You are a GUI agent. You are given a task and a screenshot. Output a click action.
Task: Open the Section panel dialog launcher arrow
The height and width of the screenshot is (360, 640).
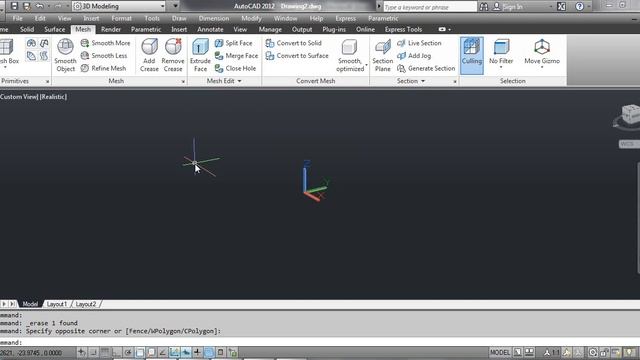click(455, 82)
